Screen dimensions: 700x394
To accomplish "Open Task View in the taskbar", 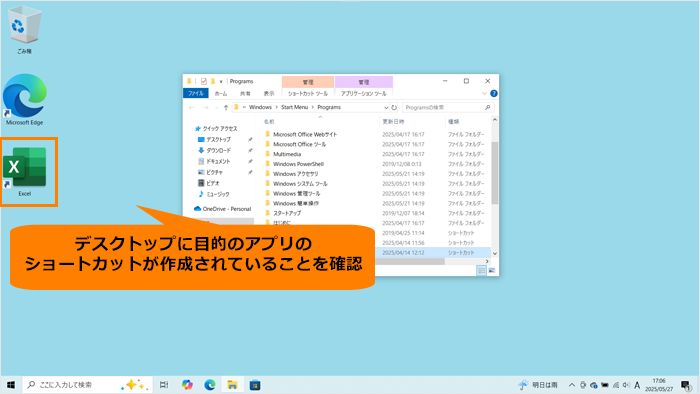I will pyautogui.click(x=164, y=385).
